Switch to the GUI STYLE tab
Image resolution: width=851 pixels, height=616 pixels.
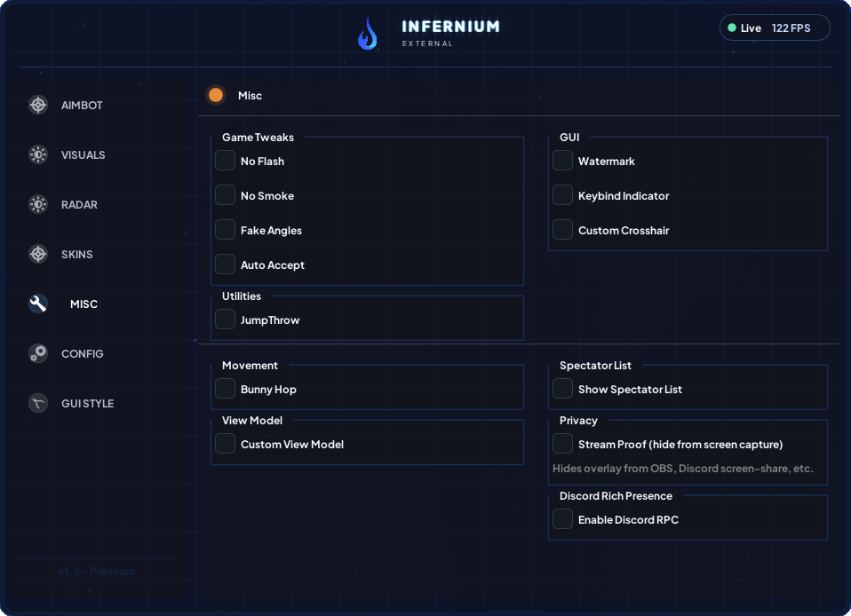[x=87, y=404]
